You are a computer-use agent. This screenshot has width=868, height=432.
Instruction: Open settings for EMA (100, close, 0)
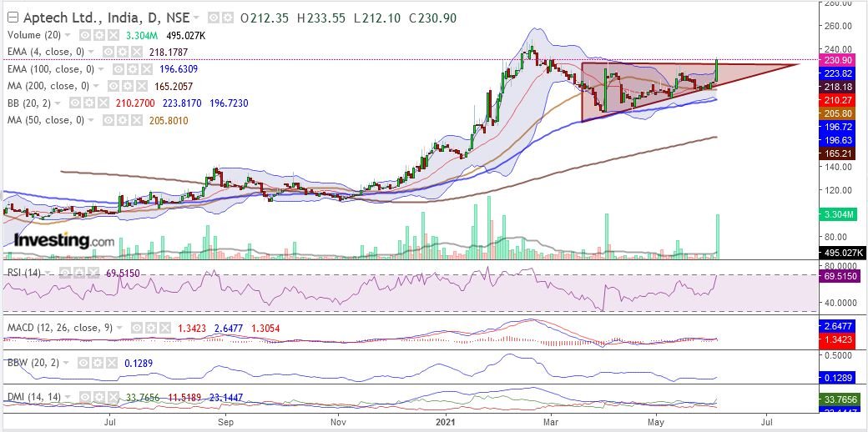[131, 69]
